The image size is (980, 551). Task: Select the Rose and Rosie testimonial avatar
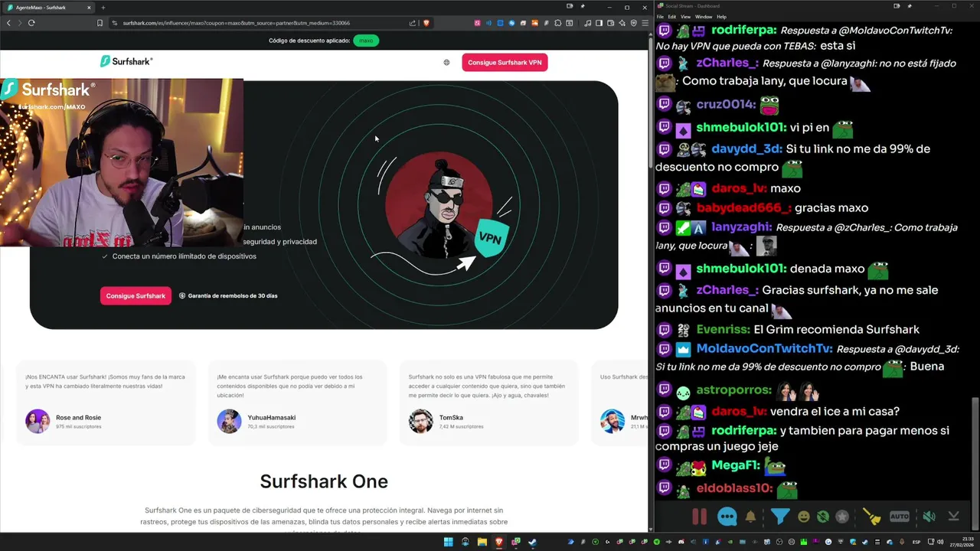tap(38, 421)
